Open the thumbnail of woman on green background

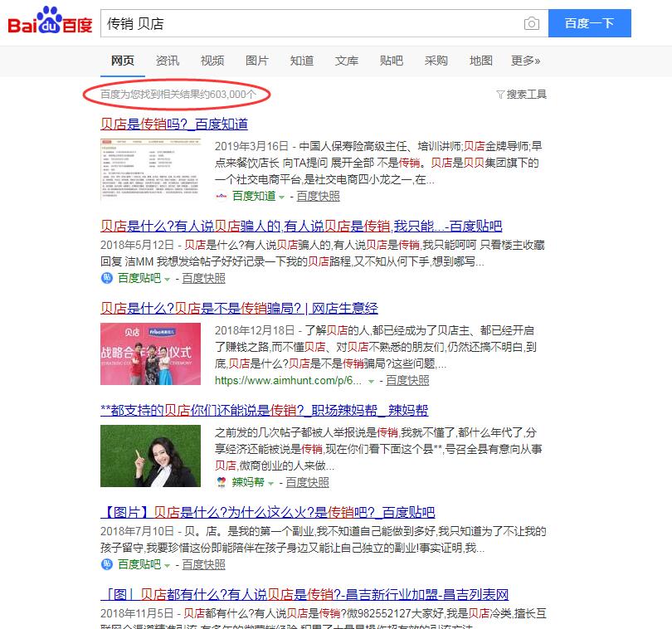(x=150, y=456)
